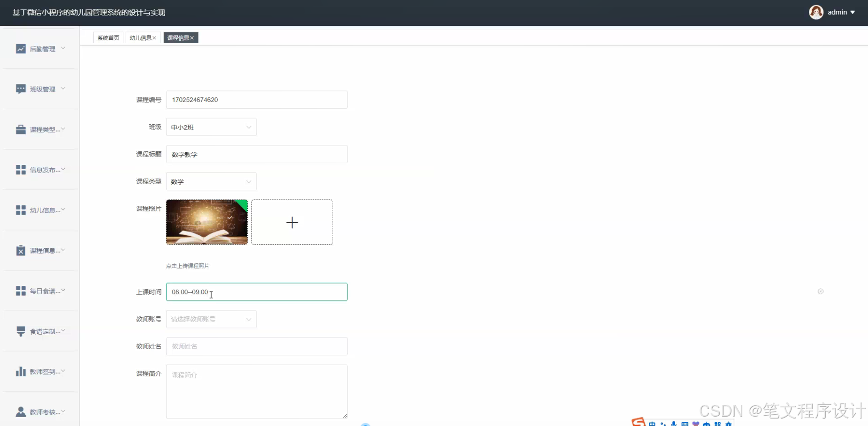Expand the 班级 dropdown showing 中小2班
The image size is (868, 426).
[x=211, y=127]
